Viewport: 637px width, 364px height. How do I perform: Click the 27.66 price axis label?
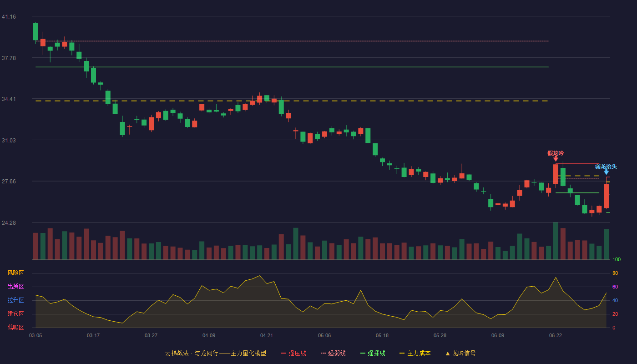pos(9,182)
